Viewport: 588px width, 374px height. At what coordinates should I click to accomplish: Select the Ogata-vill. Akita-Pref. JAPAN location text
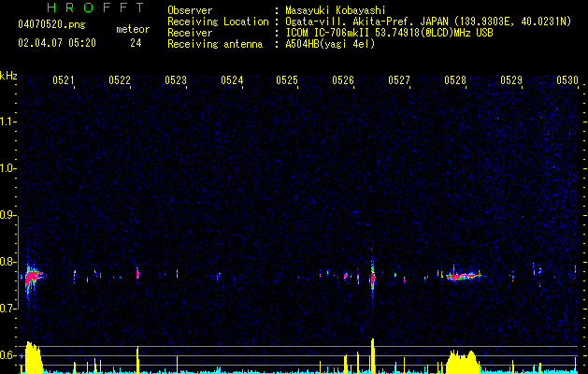pos(428,22)
